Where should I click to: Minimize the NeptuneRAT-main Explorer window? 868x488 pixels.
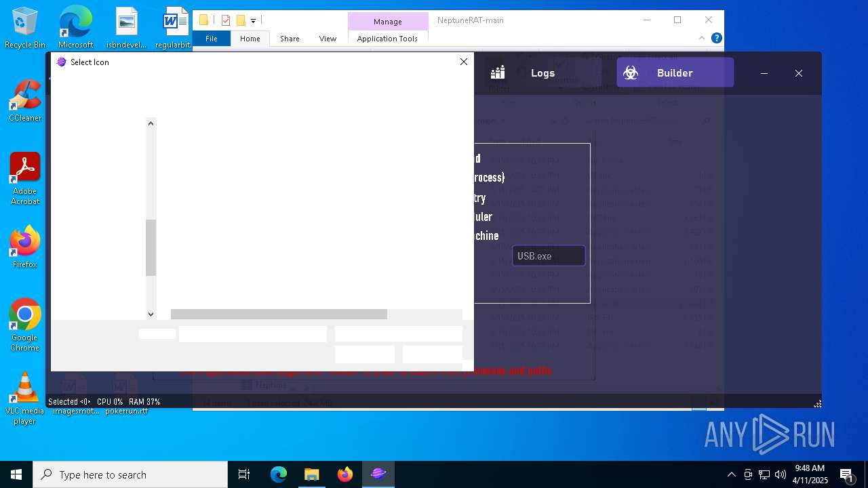click(x=646, y=20)
